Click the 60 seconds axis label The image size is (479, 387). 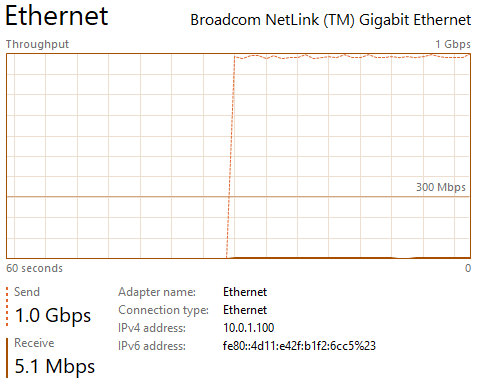tap(34, 268)
